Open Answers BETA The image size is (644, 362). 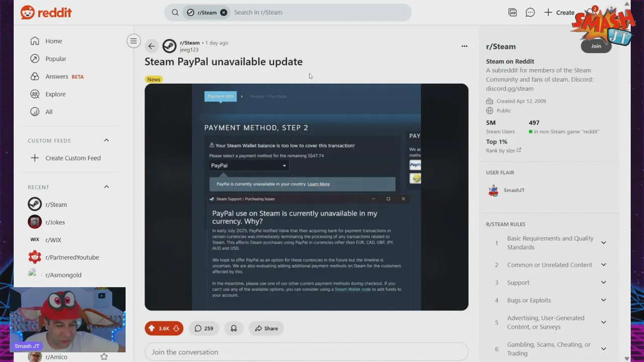pyautogui.click(x=64, y=76)
